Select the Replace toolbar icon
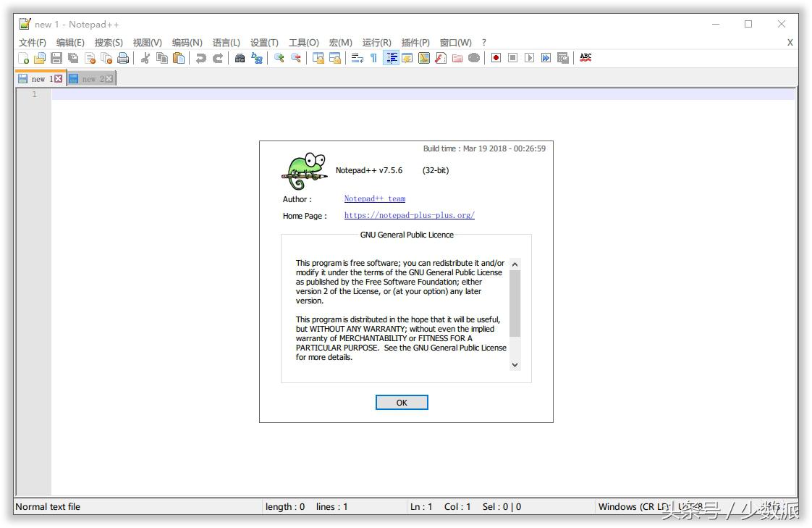The height and width of the screenshot is (528, 812). pyautogui.click(x=257, y=57)
